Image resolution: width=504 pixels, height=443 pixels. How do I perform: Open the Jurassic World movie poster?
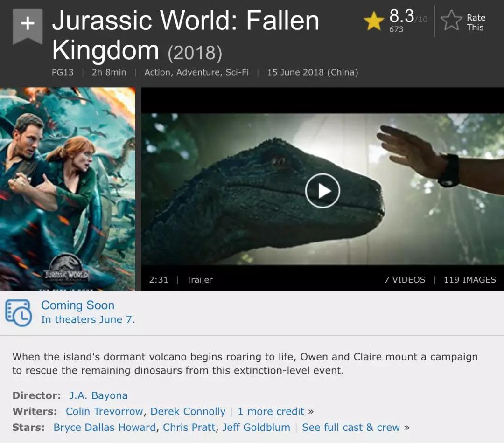(68, 189)
